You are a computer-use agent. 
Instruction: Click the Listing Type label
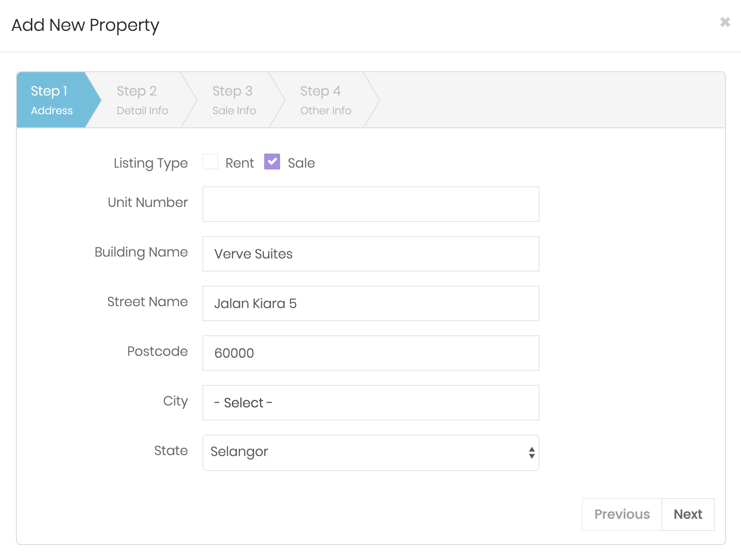(x=150, y=163)
